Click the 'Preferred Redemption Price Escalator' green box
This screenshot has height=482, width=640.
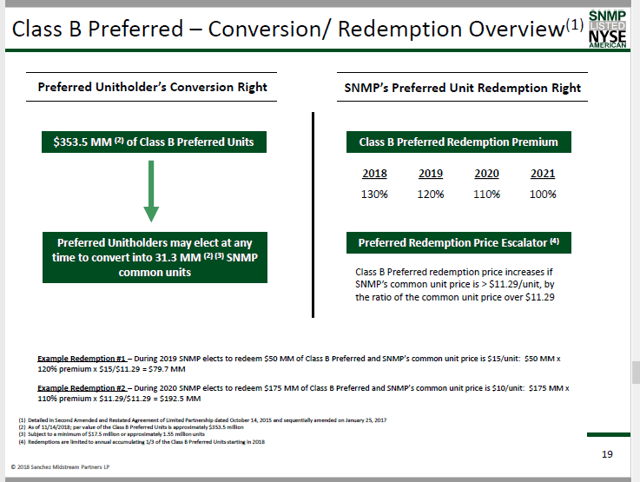(458, 243)
